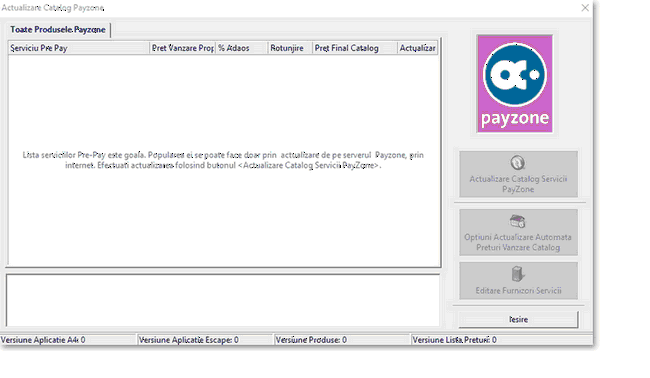Screen dimensions: 650x378
Task: Sort by Serviciu Pre Pay column header
Action: [x=78, y=48]
